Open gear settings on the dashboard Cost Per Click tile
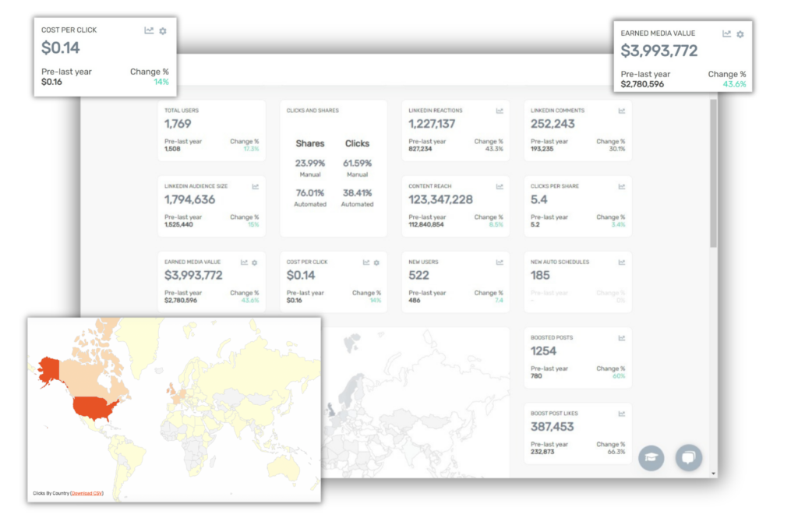Screen dimensions: 798x532 pyautogui.click(x=375, y=263)
